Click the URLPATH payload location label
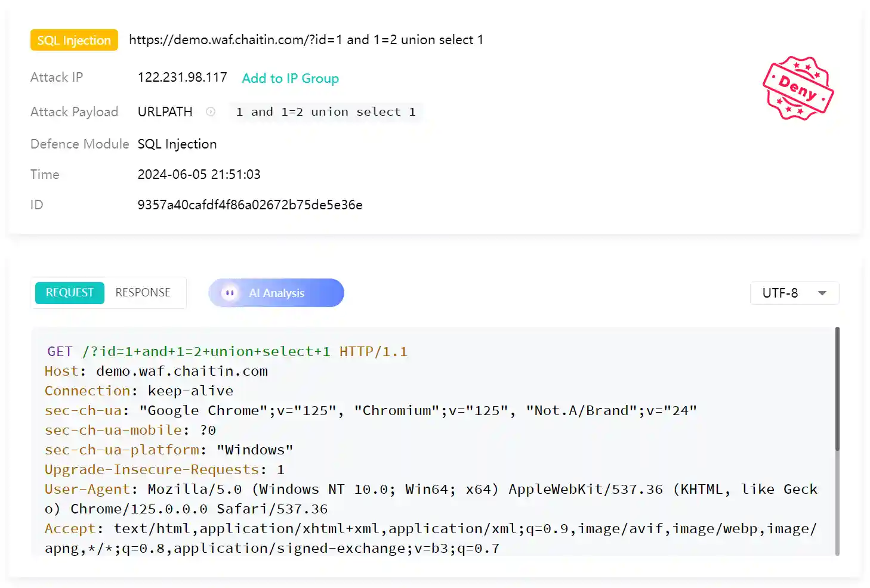 [165, 112]
